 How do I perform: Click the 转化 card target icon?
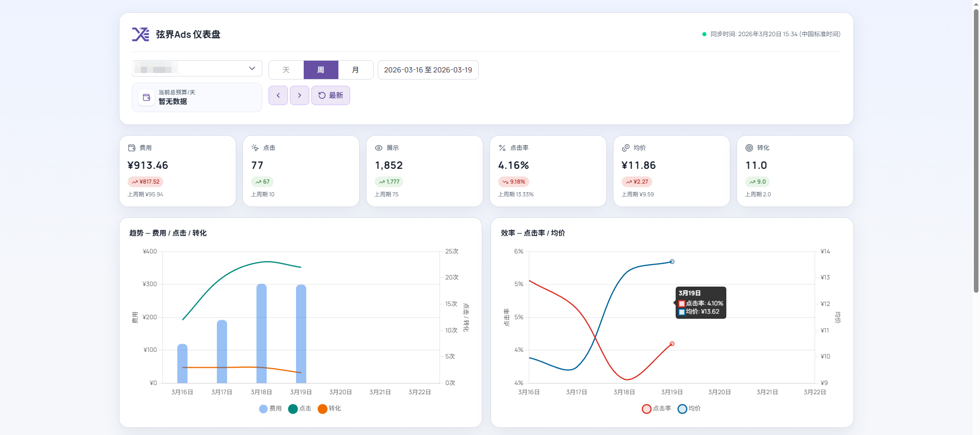point(749,148)
